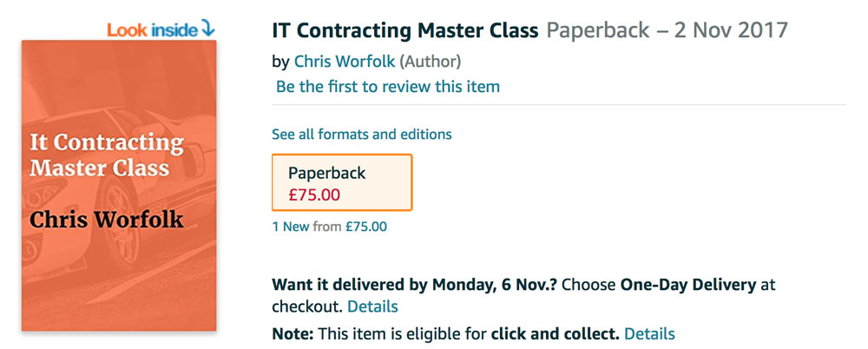Click the cover's "It Contracting Master Class" text
Screen dimensions: 868x349
107,155
